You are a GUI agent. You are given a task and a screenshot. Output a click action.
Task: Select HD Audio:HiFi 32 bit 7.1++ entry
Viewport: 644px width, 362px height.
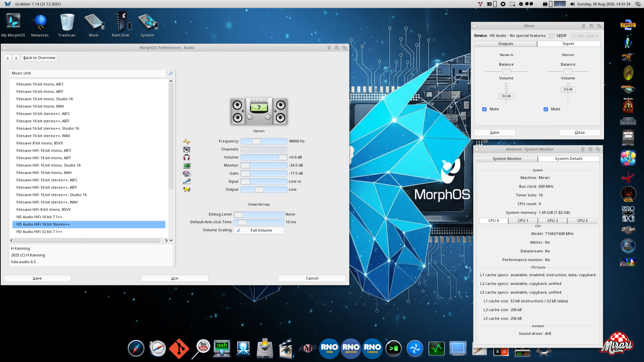pyautogui.click(x=89, y=232)
